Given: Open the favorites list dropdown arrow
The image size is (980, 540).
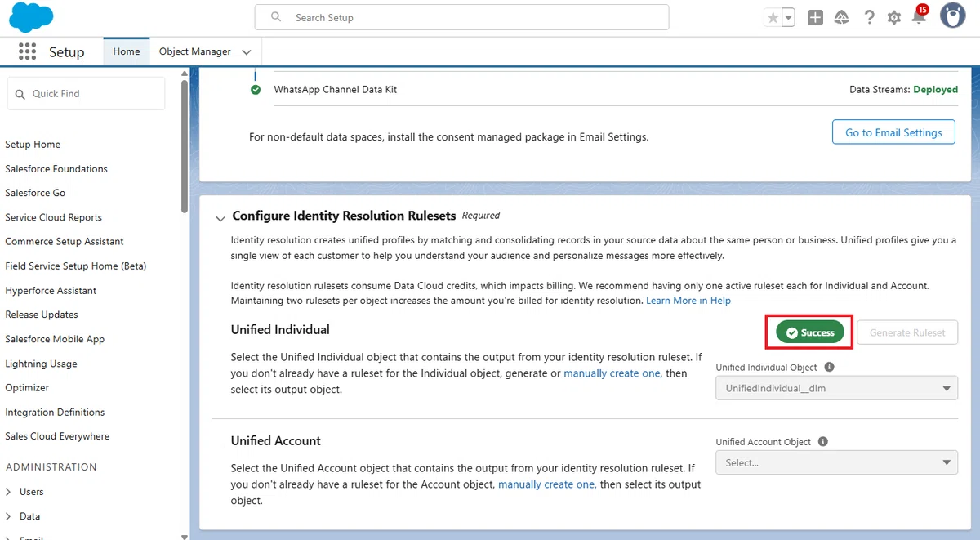Looking at the screenshot, I should tap(788, 17).
